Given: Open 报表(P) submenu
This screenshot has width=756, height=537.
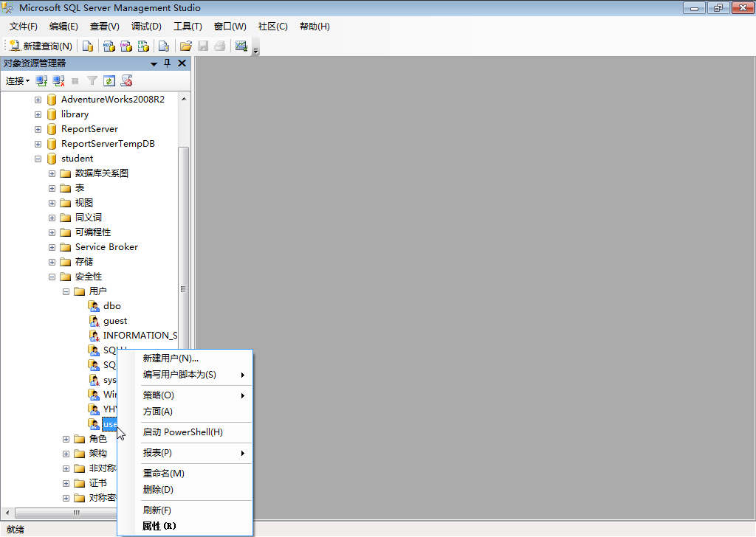Looking at the screenshot, I should 185,453.
